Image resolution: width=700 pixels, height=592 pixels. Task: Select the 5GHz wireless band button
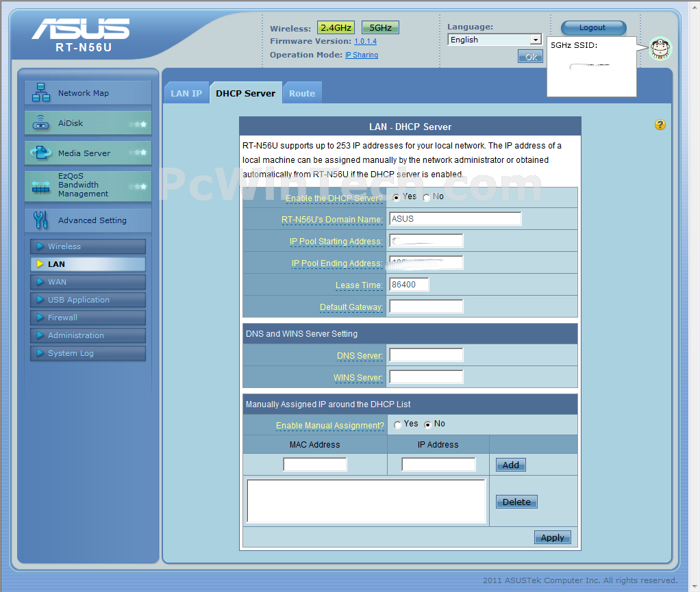tap(380, 27)
